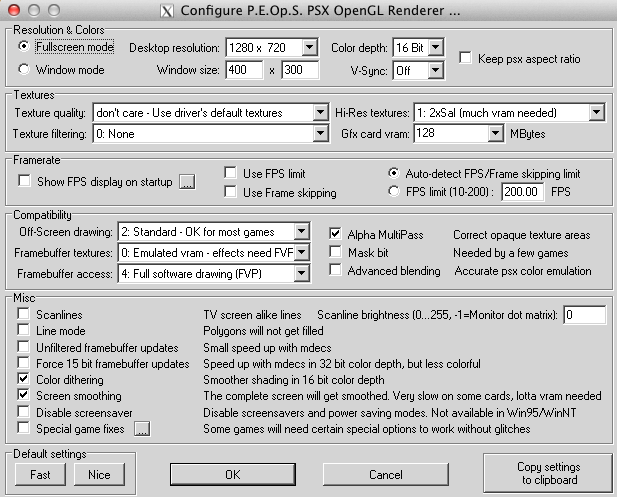Click the FPS limit value field 200.00

coord(523,192)
